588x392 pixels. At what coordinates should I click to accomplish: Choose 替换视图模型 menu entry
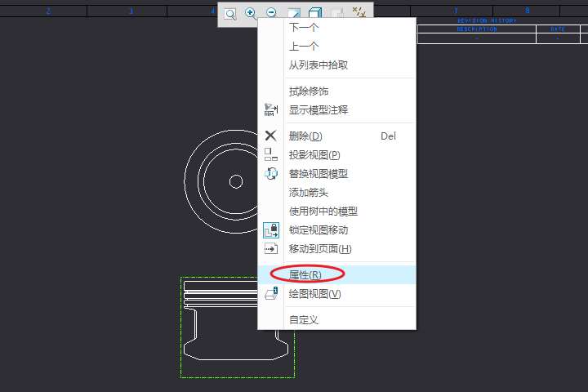[336, 174]
